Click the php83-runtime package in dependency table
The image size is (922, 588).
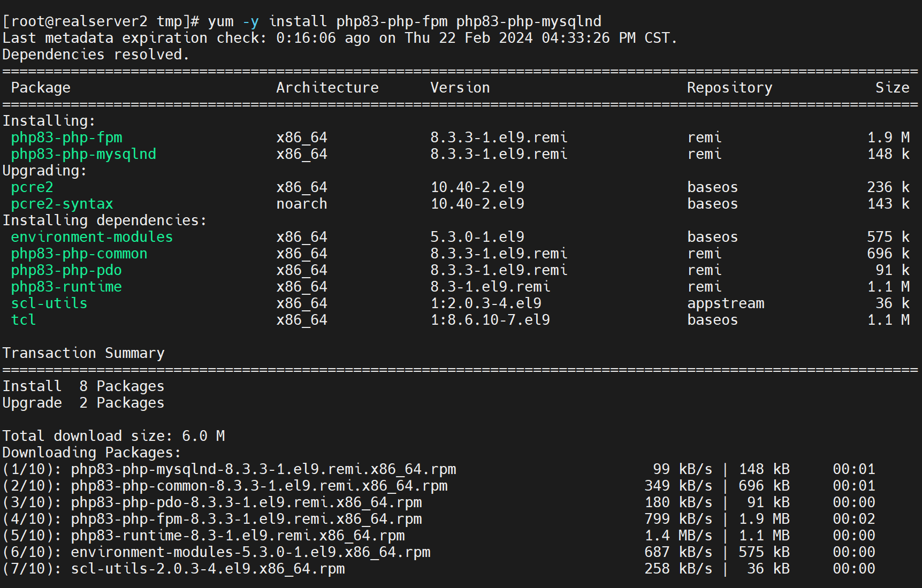click(x=66, y=287)
